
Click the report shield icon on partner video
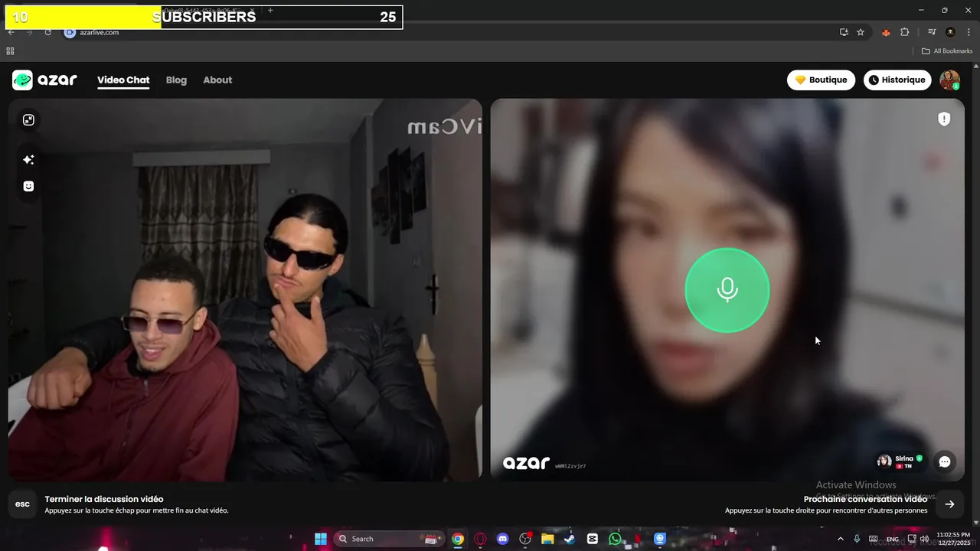pyautogui.click(x=944, y=119)
